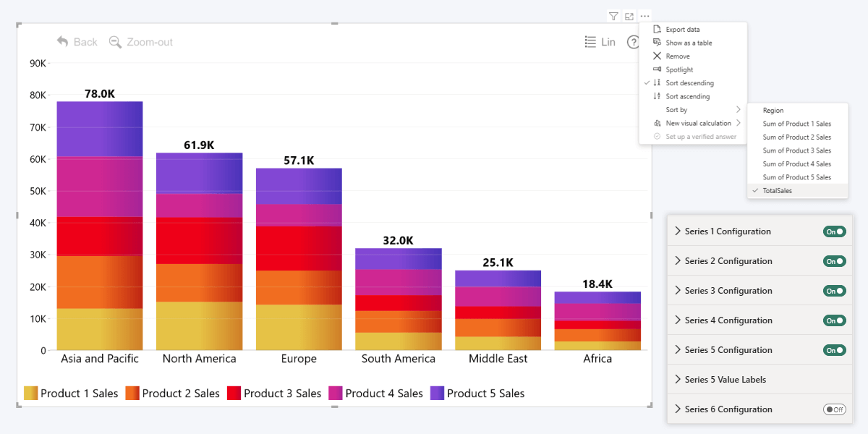Choose Sum of Product 3 Sales sorting
Screen dimensions: 868x434
pos(796,150)
